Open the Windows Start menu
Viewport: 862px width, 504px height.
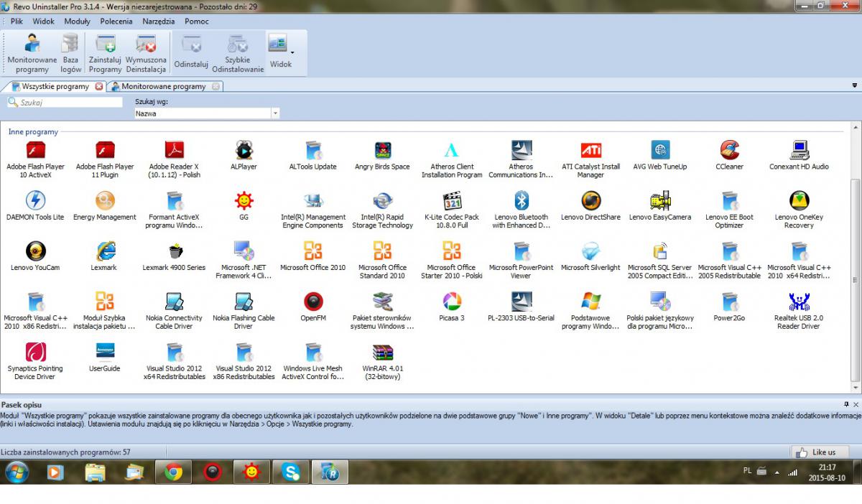(17, 472)
